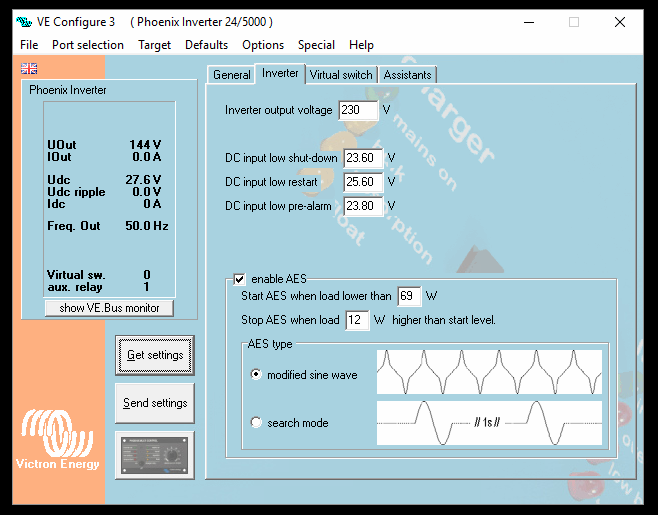The width and height of the screenshot is (658, 515).
Task: Switch to the General tab
Action: click(x=231, y=75)
